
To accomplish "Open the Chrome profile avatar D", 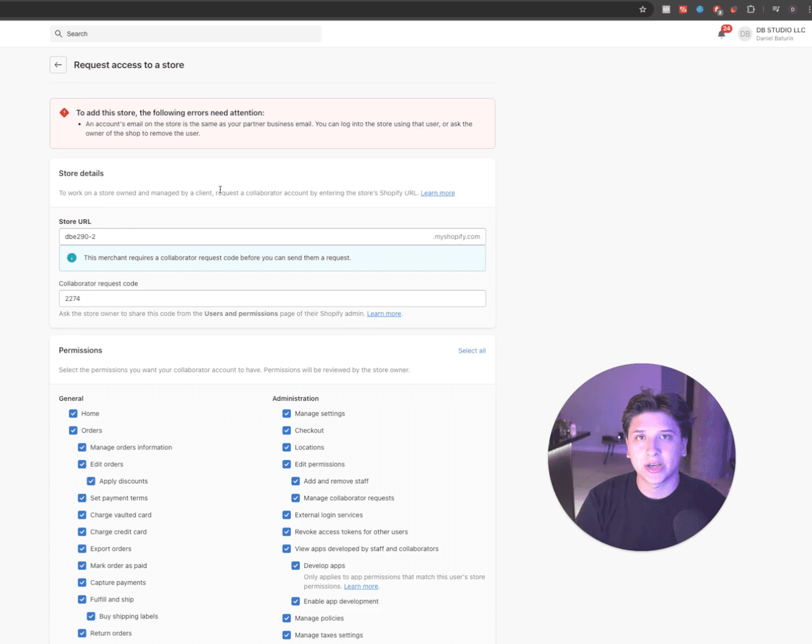I will (x=793, y=9).
